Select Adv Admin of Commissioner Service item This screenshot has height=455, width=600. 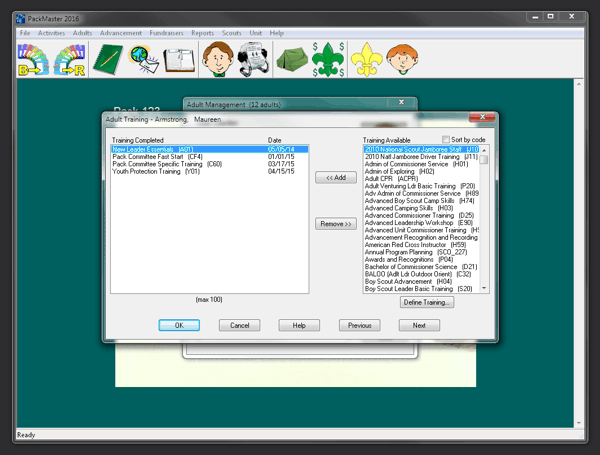click(421, 193)
